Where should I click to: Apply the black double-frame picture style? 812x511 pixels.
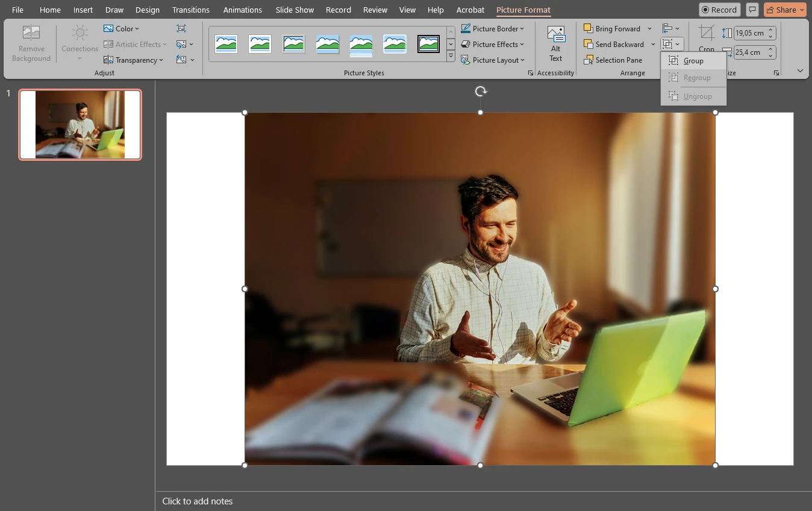coord(428,43)
